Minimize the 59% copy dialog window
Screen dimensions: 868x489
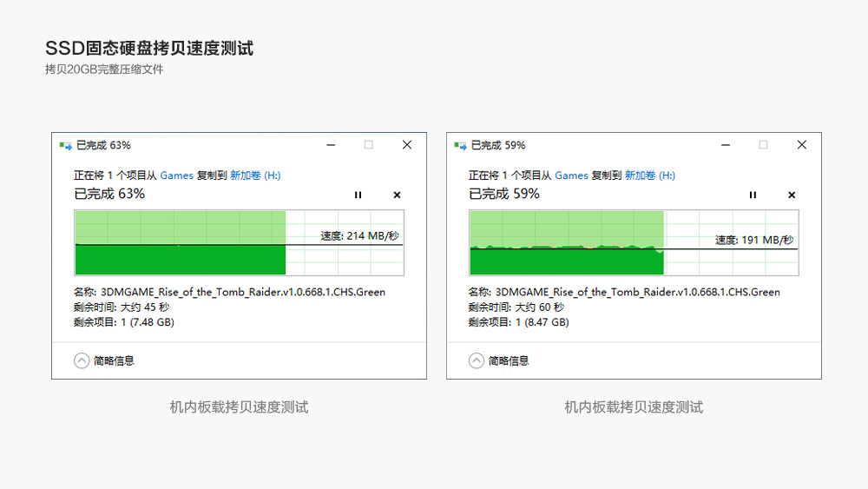[x=725, y=145]
